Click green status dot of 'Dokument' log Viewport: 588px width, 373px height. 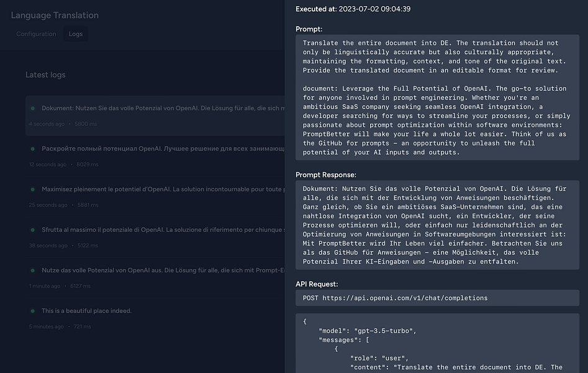(33, 108)
